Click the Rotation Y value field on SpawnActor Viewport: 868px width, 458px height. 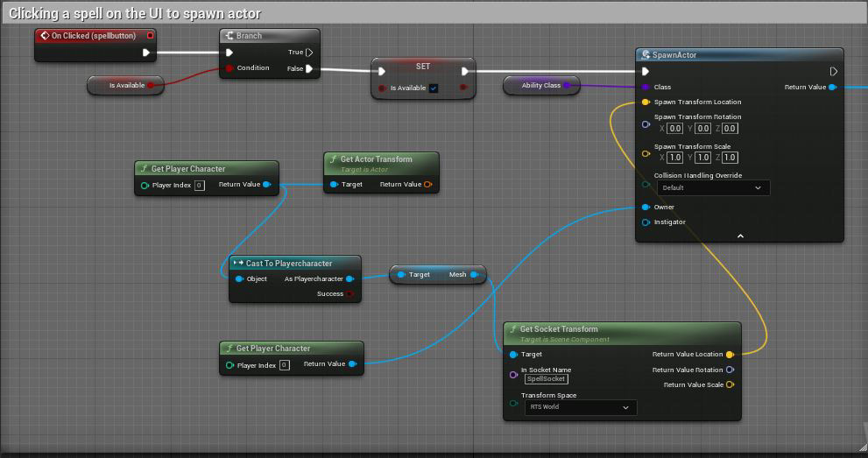pos(702,129)
